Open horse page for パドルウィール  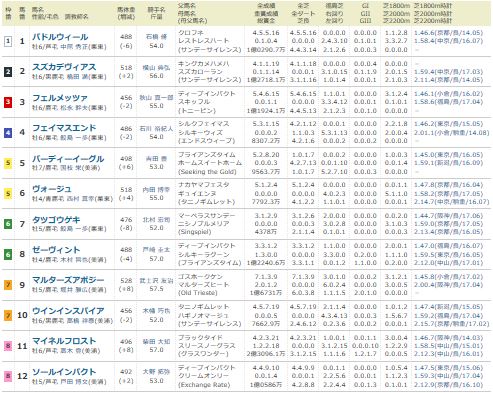60,37
